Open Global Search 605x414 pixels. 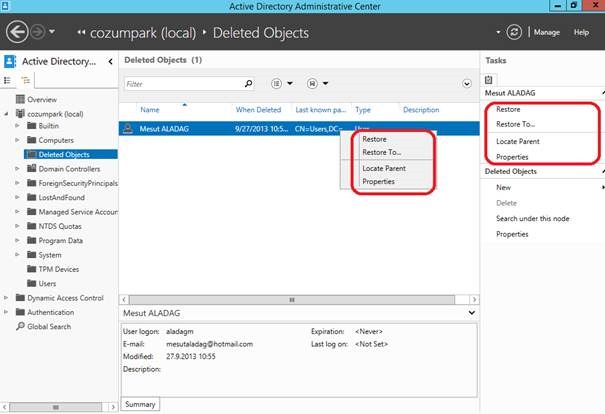(x=49, y=326)
